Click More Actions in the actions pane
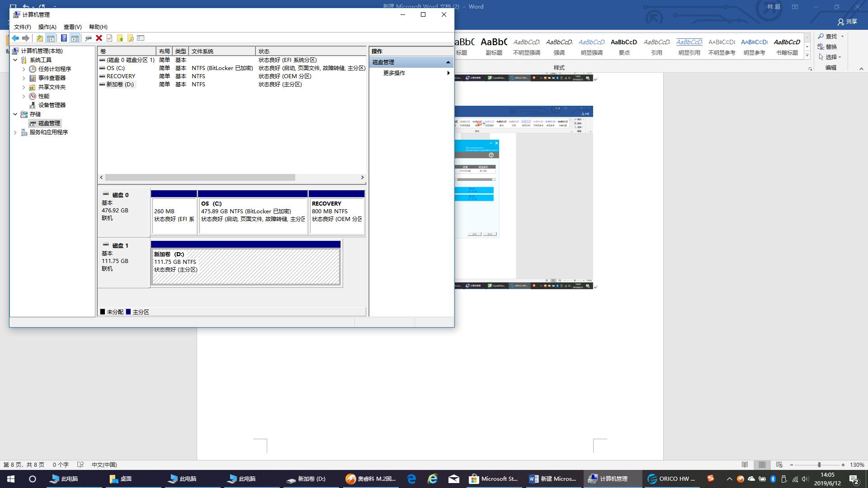The width and height of the screenshot is (868, 488). pyautogui.click(x=394, y=73)
